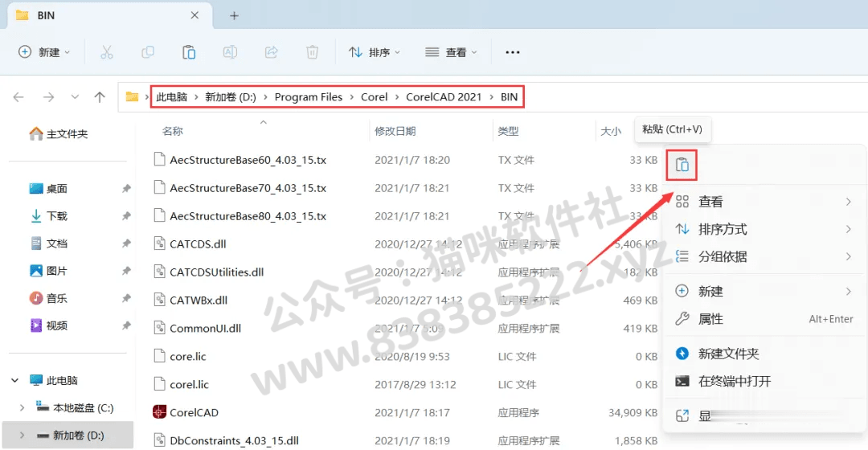Image resolution: width=868 pixels, height=450 pixels.
Task: Open the 新建 dropdown in toolbar
Action: point(44,52)
